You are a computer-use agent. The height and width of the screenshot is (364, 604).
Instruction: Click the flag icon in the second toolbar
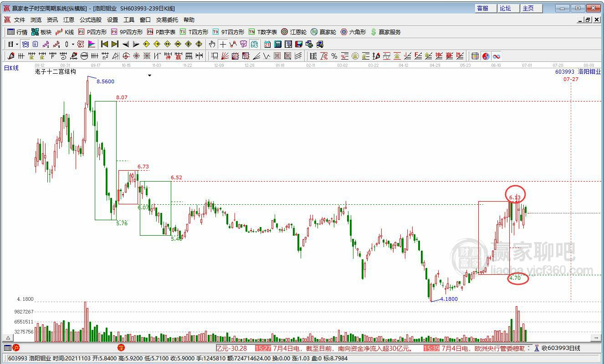tap(92, 44)
